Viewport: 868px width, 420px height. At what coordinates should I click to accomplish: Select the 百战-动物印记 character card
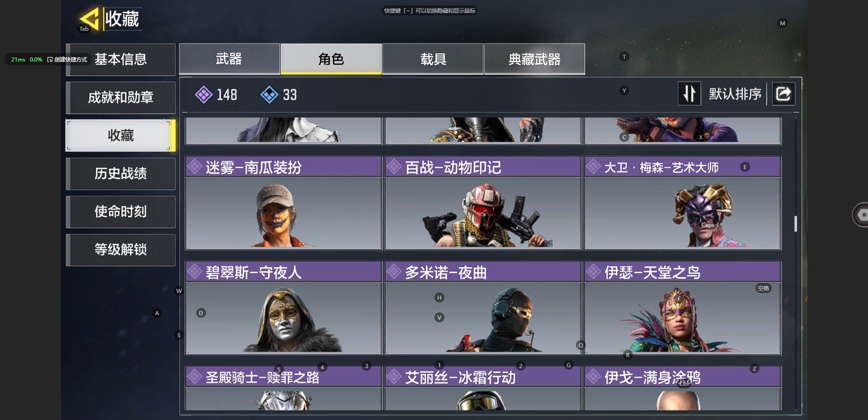point(483,203)
